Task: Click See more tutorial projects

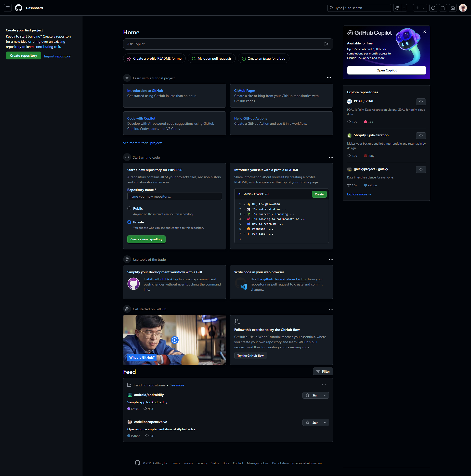Action: (x=143, y=143)
